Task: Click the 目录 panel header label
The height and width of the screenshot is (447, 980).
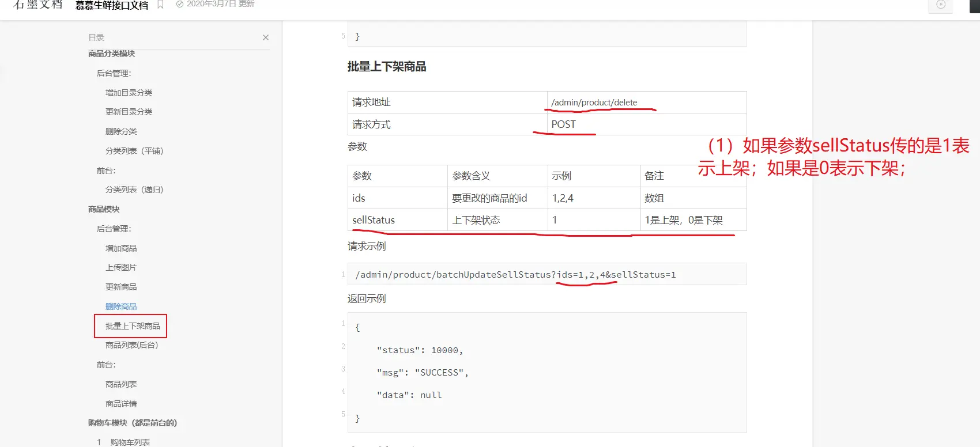Action: pos(96,37)
